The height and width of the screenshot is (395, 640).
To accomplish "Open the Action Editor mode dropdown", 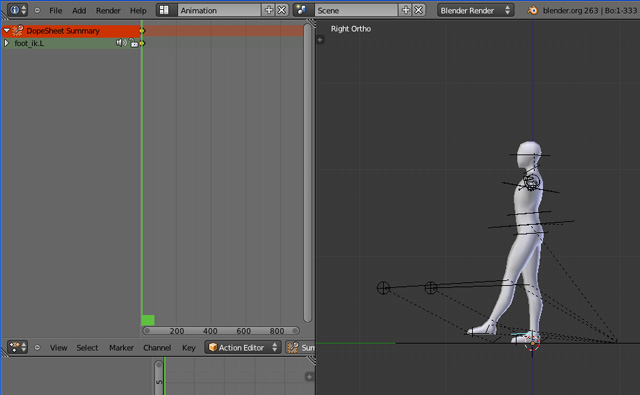I will click(x=243, y=347).
